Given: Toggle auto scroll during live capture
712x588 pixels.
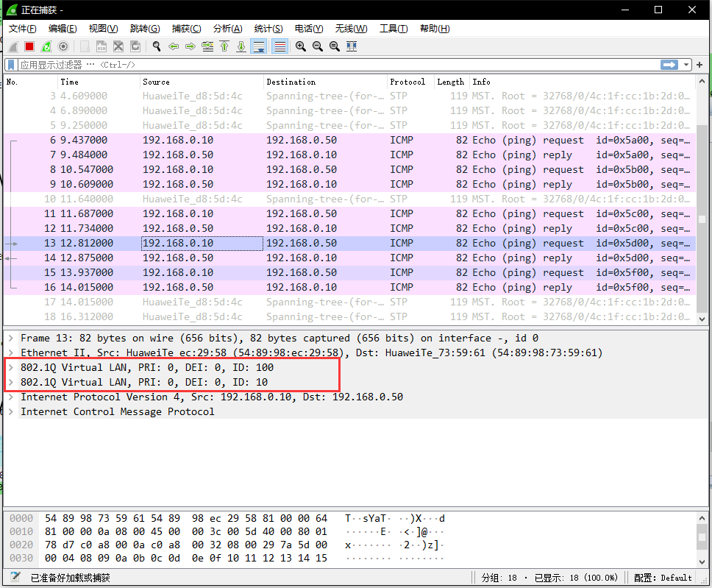Looking at the screenshot, I should click(x=259, y=46).
